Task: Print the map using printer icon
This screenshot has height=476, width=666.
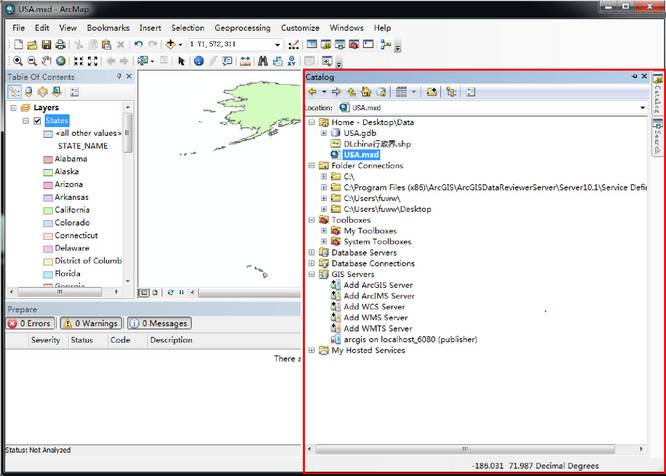Action: 60,45
